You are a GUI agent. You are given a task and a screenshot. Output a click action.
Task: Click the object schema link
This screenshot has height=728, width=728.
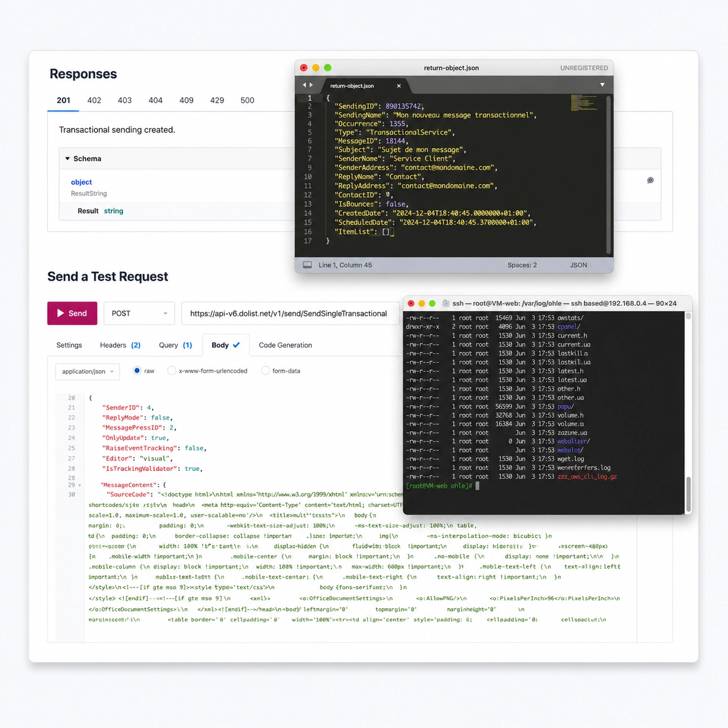(81, 182)
